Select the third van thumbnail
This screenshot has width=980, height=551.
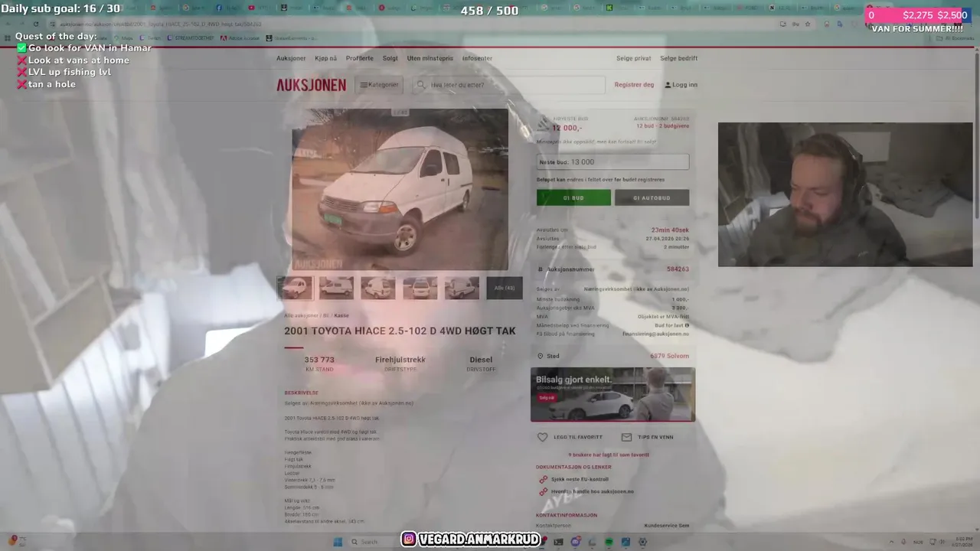pos(378,288)
